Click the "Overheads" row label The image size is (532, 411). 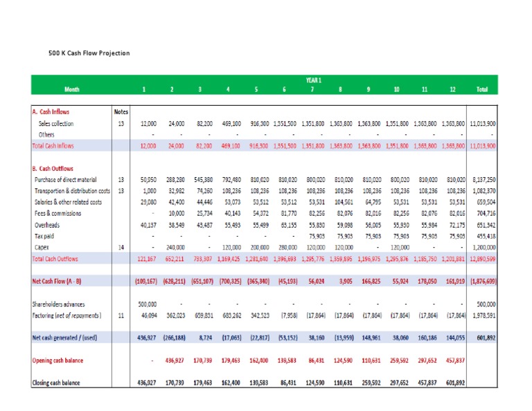coord(47,225)
